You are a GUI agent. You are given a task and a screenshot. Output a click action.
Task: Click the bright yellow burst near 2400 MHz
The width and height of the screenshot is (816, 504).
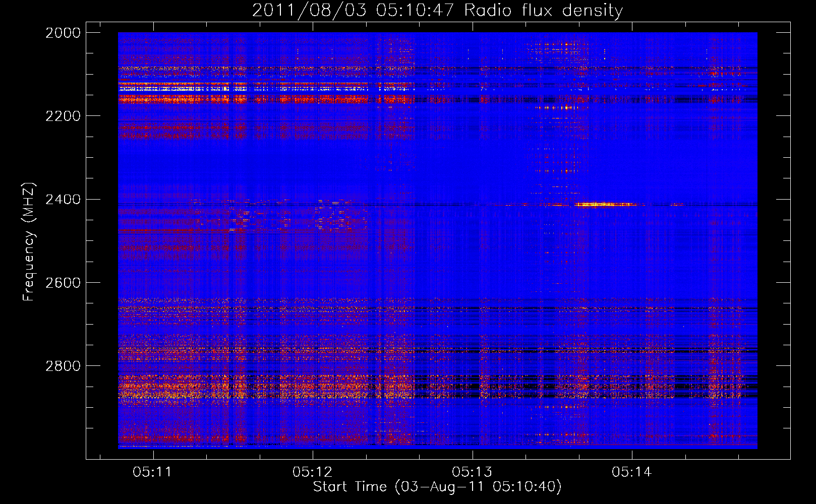pyautogui.click(x=605, y=205)
